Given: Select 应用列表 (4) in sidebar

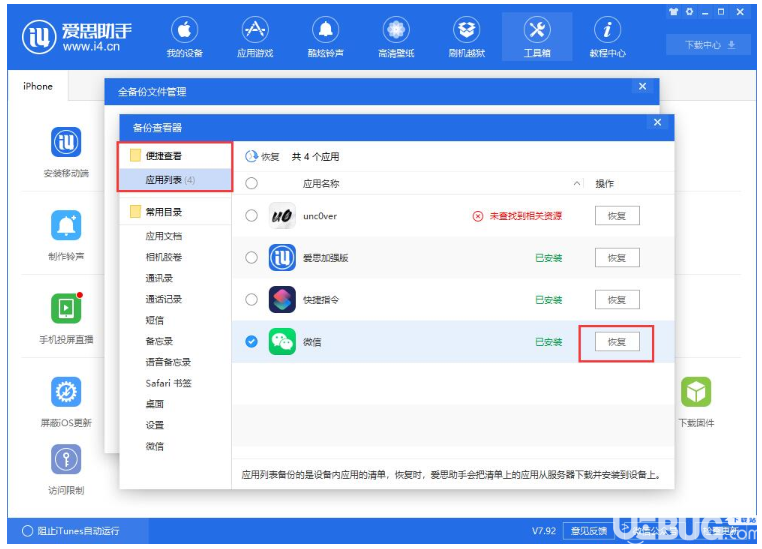Looking at the screenshot, I should [x=175, y=180].
